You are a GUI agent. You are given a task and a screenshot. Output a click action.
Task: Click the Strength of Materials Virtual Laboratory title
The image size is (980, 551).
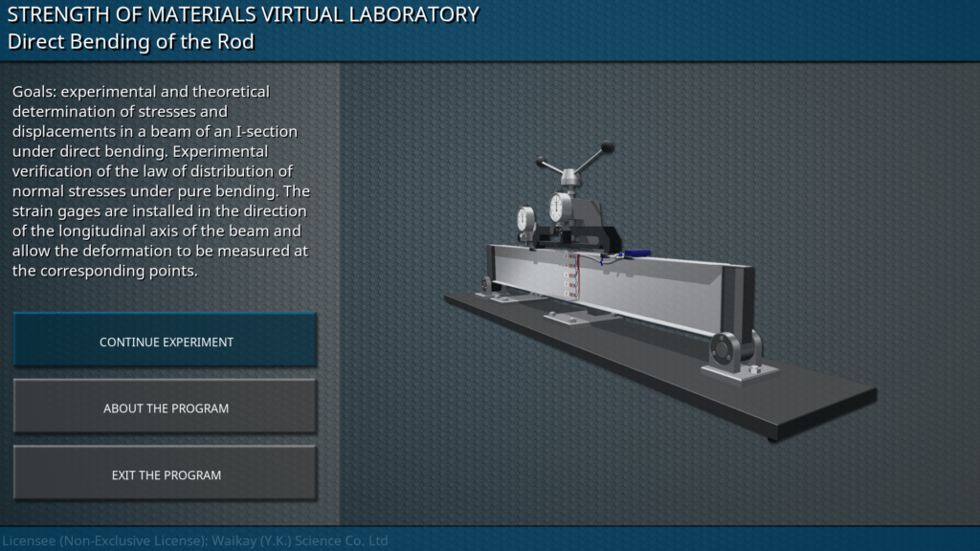pos(243,14)
